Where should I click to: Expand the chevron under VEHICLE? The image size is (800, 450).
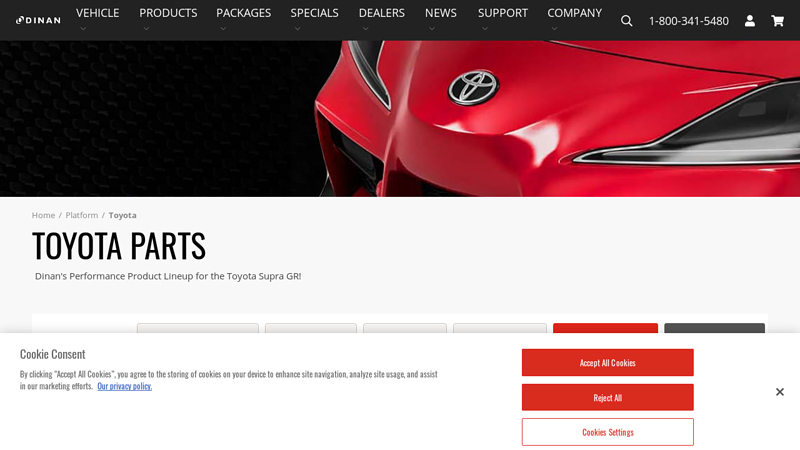pos(83,29)
